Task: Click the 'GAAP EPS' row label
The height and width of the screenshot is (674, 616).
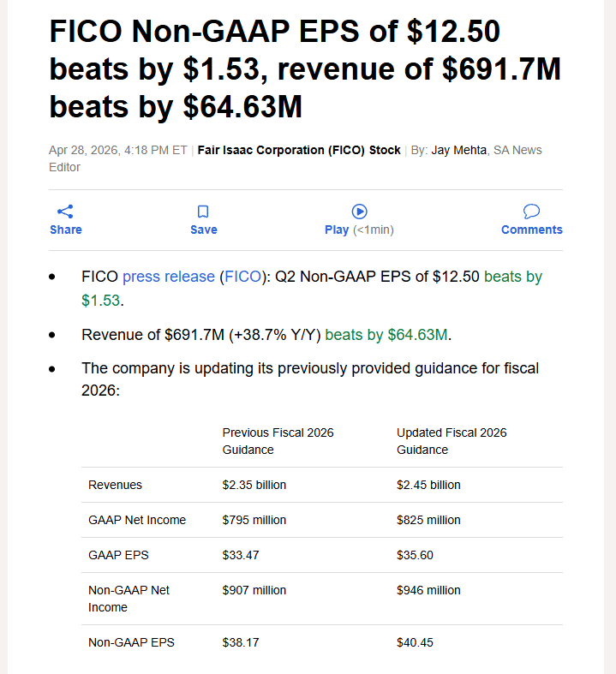Action: [x=118, y=555]
